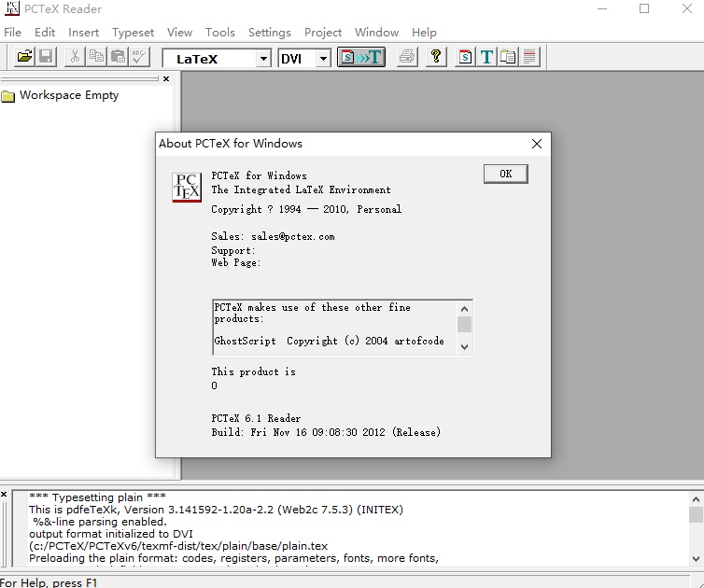The width and height of the screenshot is (704, 588).
Task: Click the question mark Help icon
Action: click(436, 57)
